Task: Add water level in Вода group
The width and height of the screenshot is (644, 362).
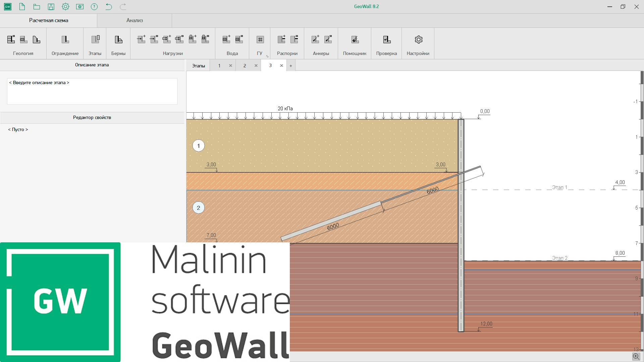Action: [x=226, y=39]
